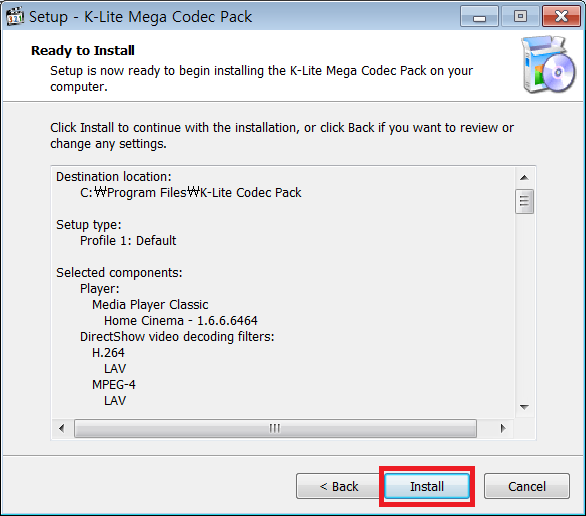
Task: Click the LAV entry under MPEG-4
Action: pyautogui.click(x=115, y=401)
